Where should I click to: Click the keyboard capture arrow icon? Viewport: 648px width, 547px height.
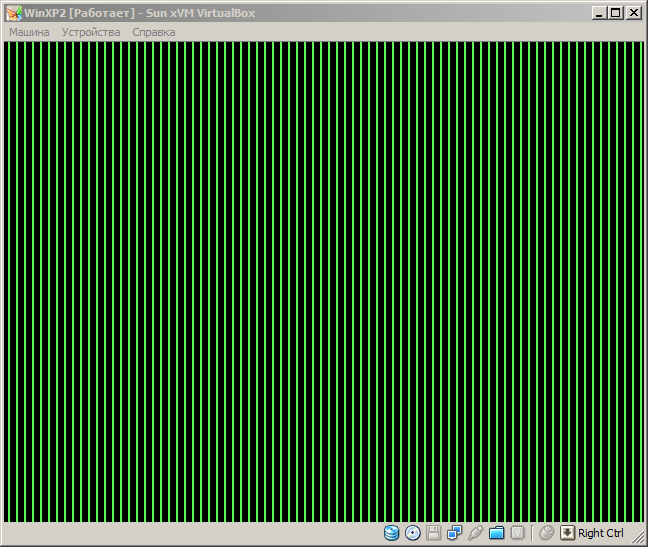[567, 533]
